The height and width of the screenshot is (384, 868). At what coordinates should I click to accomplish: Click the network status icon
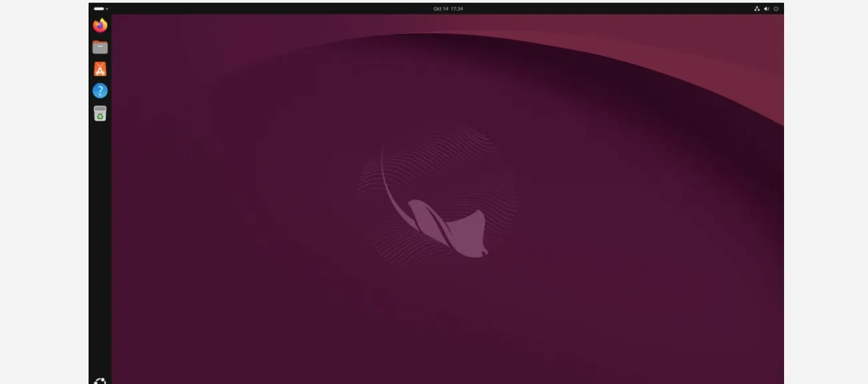point(757,9)
